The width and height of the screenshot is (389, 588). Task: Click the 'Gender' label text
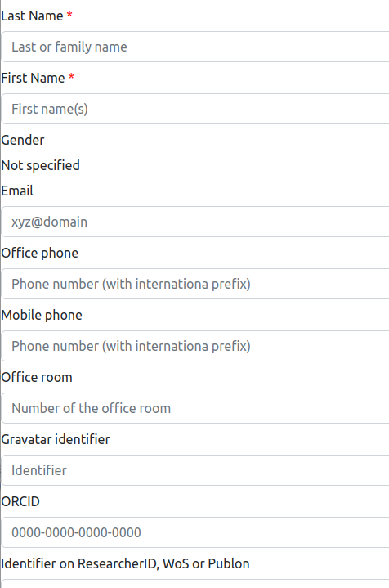(x=23, y=140)
